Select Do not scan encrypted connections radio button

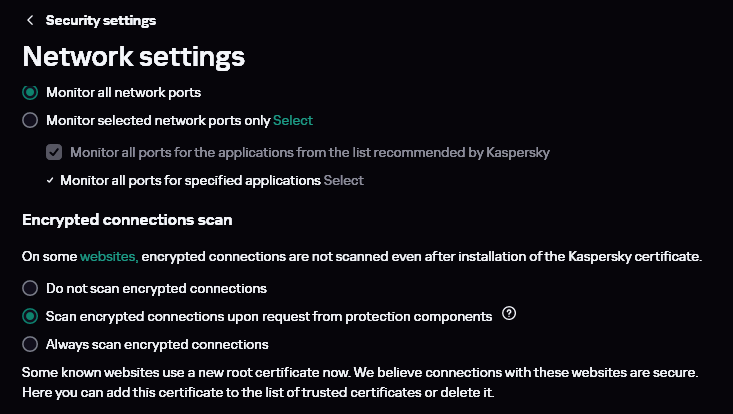coord(30,288)
